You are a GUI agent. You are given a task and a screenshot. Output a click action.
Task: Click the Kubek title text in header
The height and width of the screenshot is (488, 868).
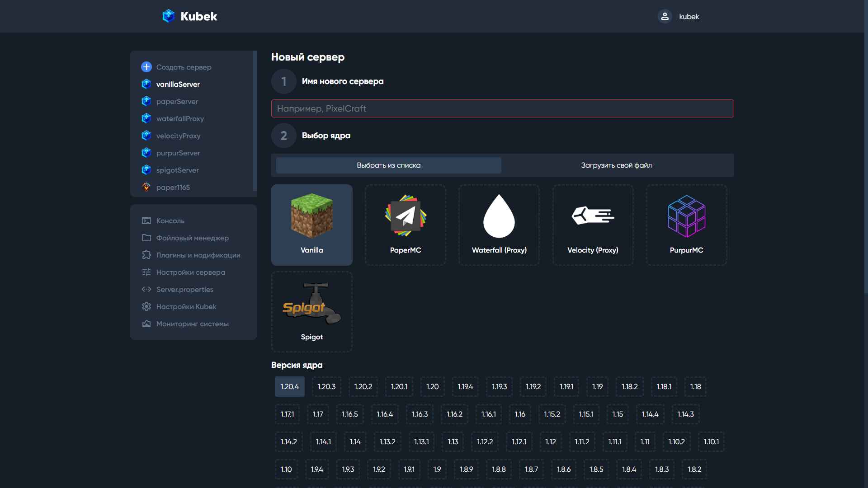(x=199, y=16)
